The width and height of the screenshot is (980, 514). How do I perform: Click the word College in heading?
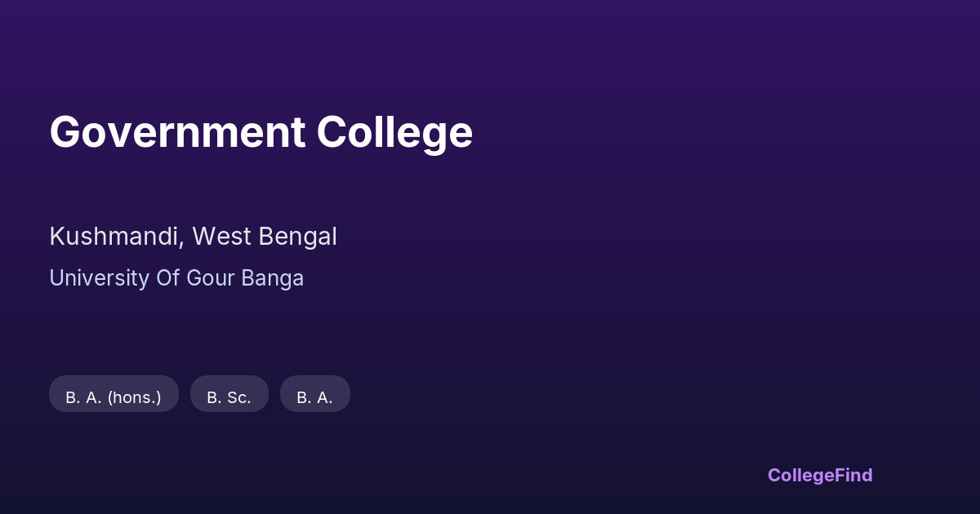(394, 132)
